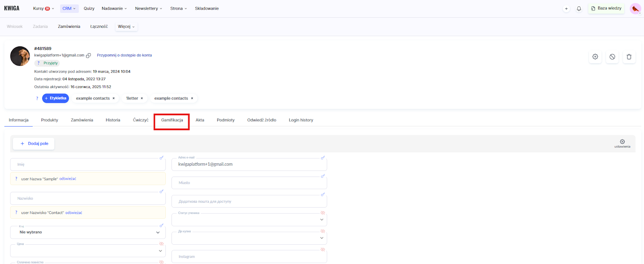Delete contact with trash icon
This screenshot has height=264, width=644.
629,57
